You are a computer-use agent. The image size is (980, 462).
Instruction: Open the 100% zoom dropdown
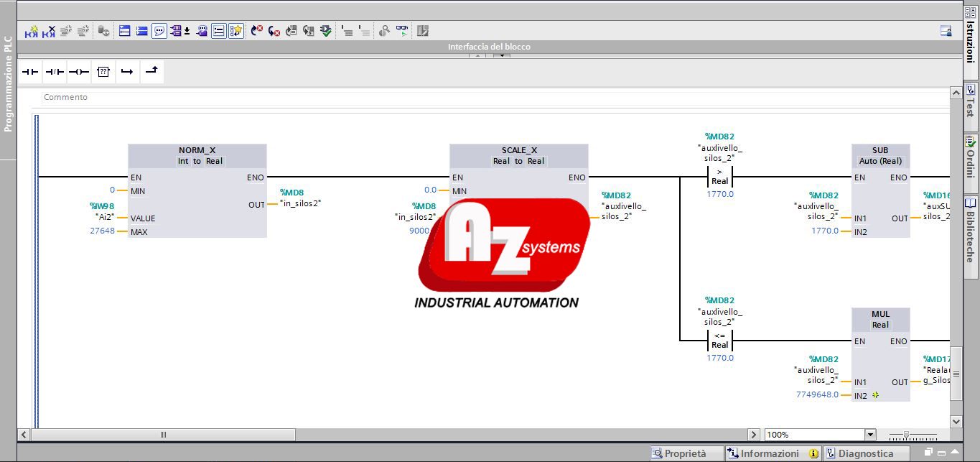[870, 435]
